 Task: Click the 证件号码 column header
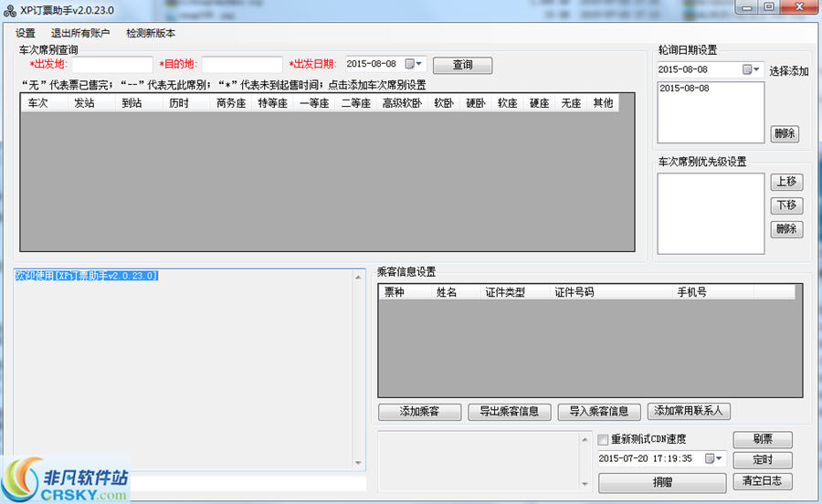pyautogui.click(x=611, y=292)
